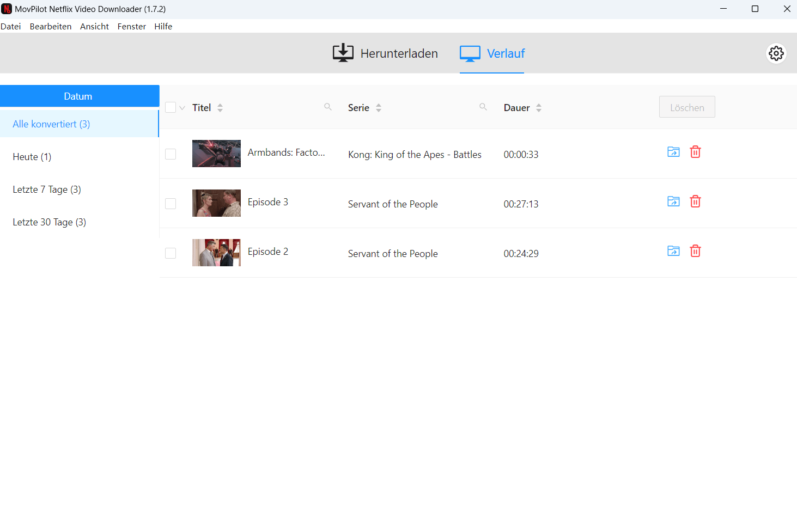Click Servant of the People in Episode 3 row
797x532 pixels.
tap(393, 204)
